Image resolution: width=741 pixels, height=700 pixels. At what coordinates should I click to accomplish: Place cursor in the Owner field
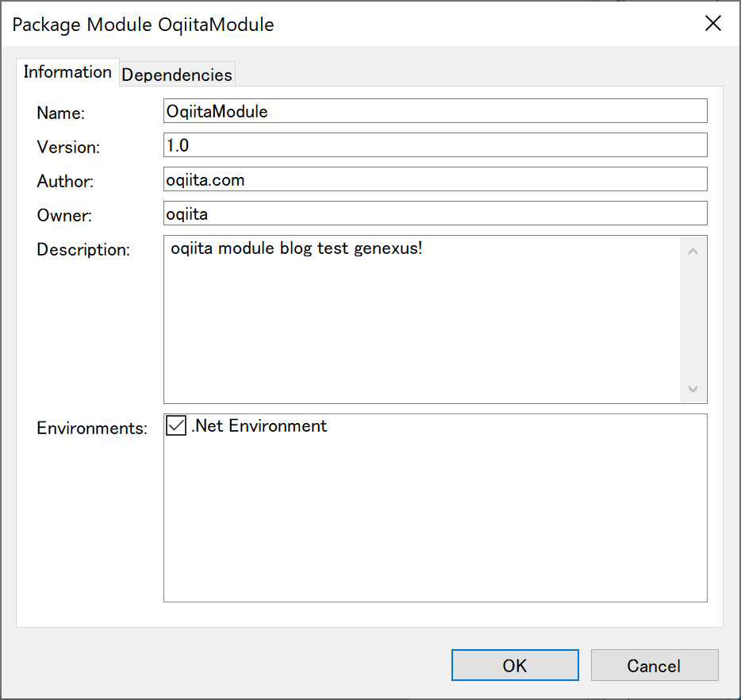pos(436,213)
